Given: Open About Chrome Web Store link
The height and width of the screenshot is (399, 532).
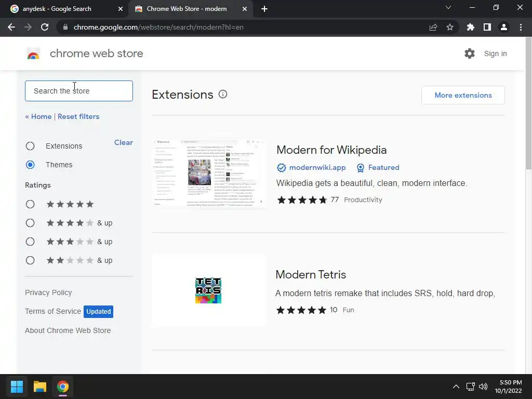Looking at the screenshot, I should 68,330.
